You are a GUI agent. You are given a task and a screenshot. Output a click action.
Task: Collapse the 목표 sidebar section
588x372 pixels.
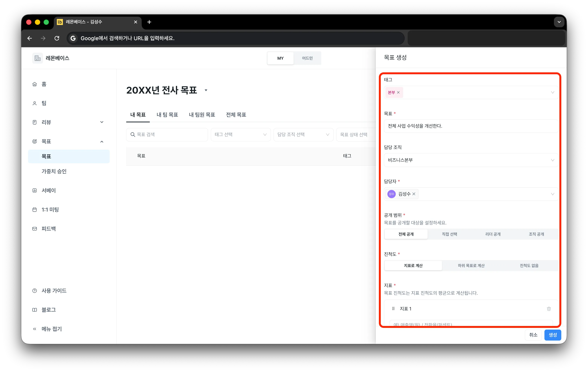pyautogui.click(x=102, y=141)
